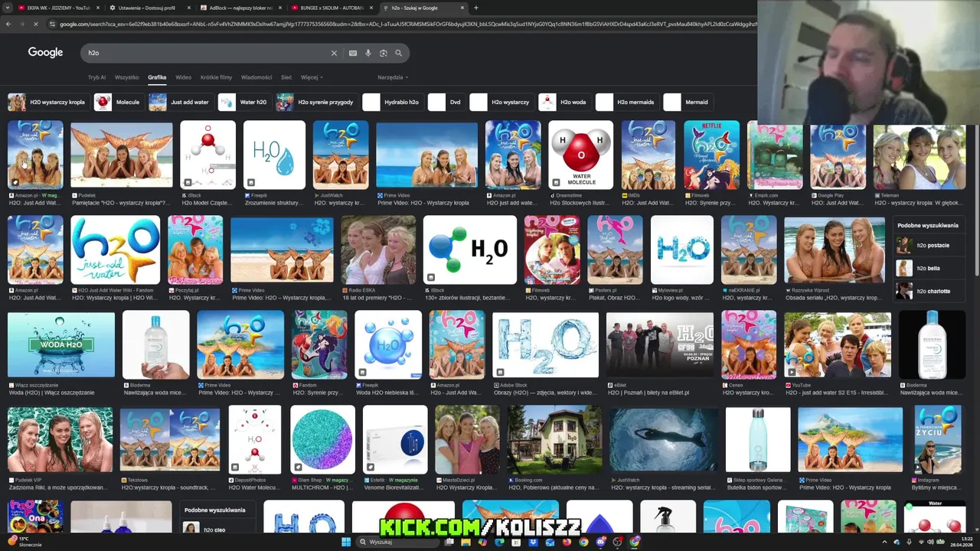Show hidden system tray icons chevron
980x551 pixels.
[885, 542]
